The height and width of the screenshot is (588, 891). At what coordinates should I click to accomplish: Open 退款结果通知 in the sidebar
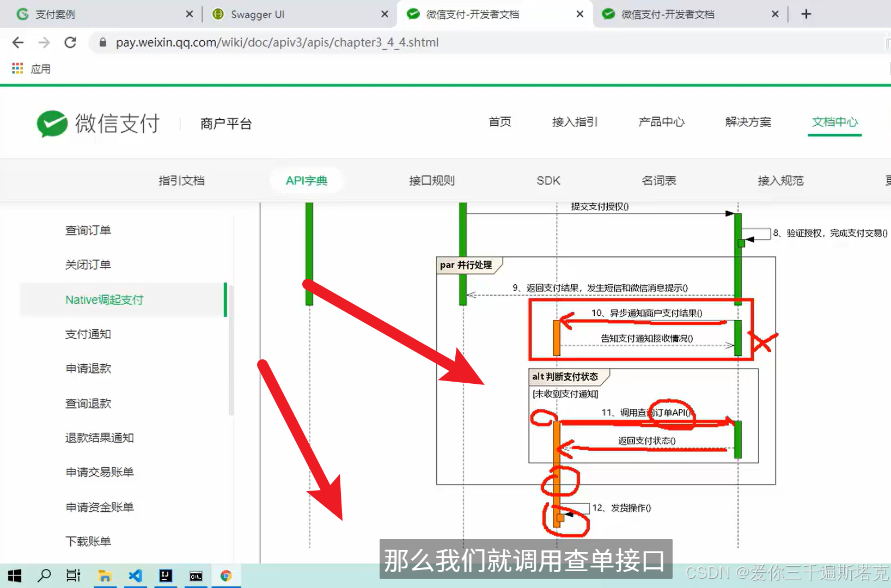[x=100, y=438]
